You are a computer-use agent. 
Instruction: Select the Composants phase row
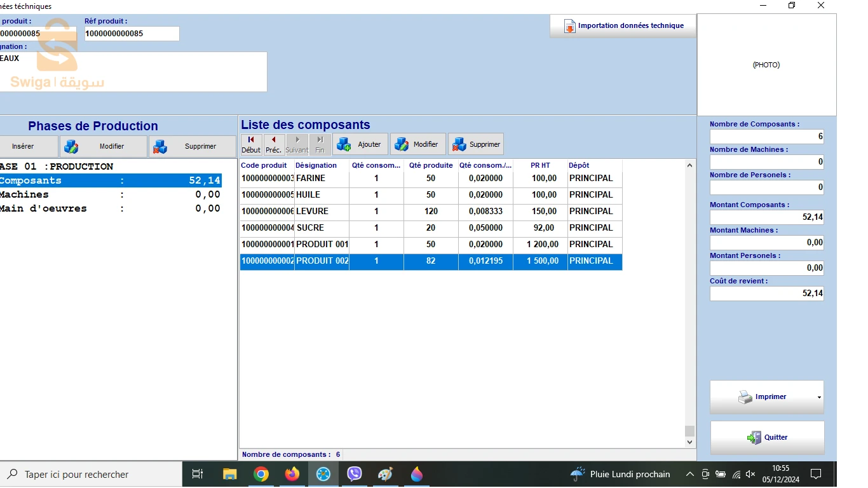click(x=111, y=180)
